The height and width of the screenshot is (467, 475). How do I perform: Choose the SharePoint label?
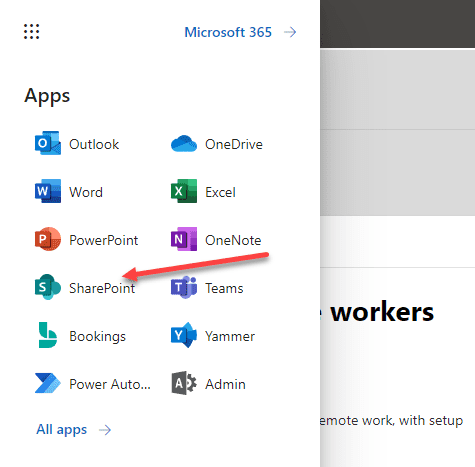tap(102, 288)
